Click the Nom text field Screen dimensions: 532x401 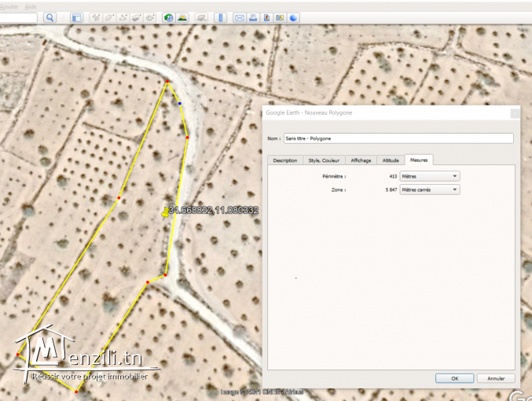point(398,138)
